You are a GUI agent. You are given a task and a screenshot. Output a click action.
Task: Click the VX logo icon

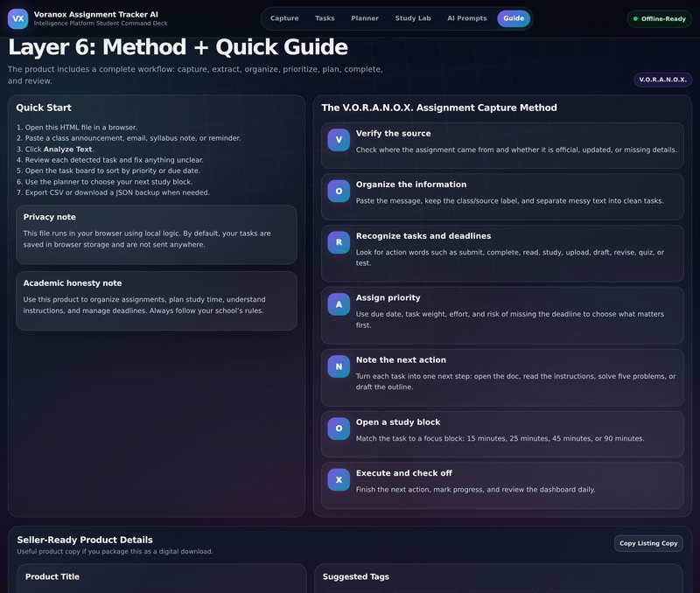pos(17,18)
